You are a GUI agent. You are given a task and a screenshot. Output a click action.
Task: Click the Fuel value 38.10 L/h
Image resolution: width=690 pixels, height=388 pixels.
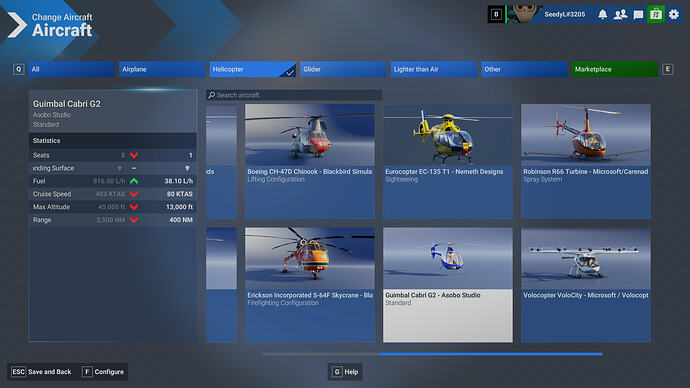click(x=179, y=181)
